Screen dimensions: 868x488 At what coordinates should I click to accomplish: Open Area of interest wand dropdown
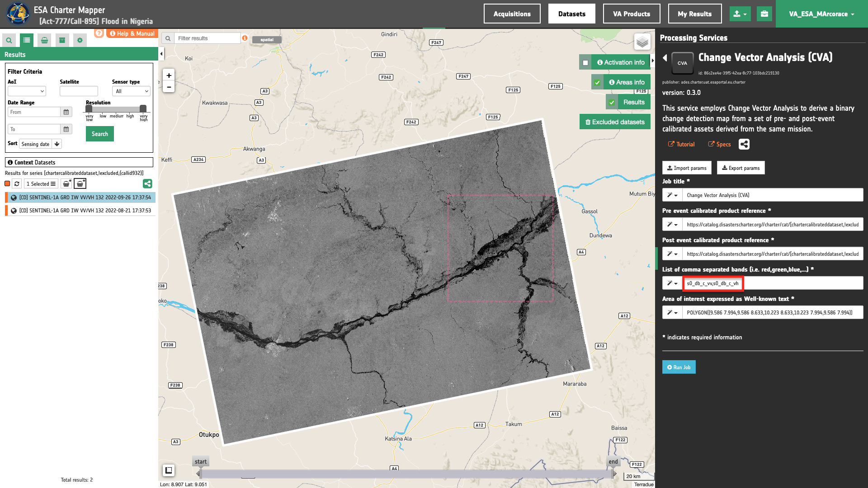672,313
